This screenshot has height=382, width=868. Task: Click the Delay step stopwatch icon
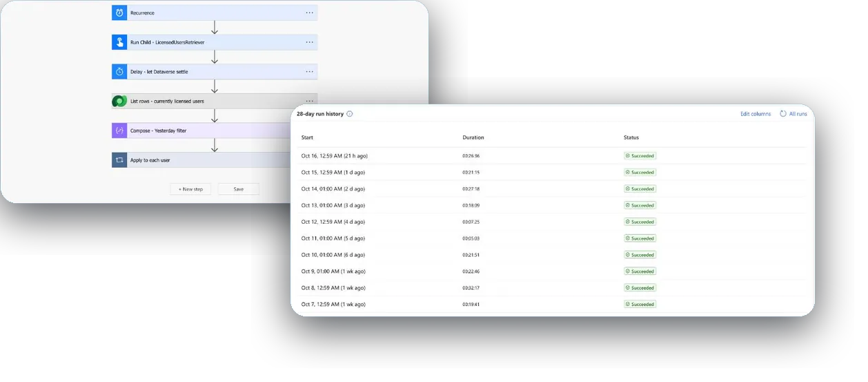click(119, 72)
